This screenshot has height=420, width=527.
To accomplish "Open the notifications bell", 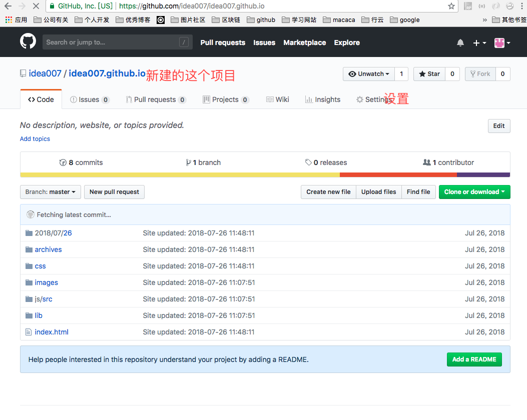I will pyautogui.click(x=460, y=42).
